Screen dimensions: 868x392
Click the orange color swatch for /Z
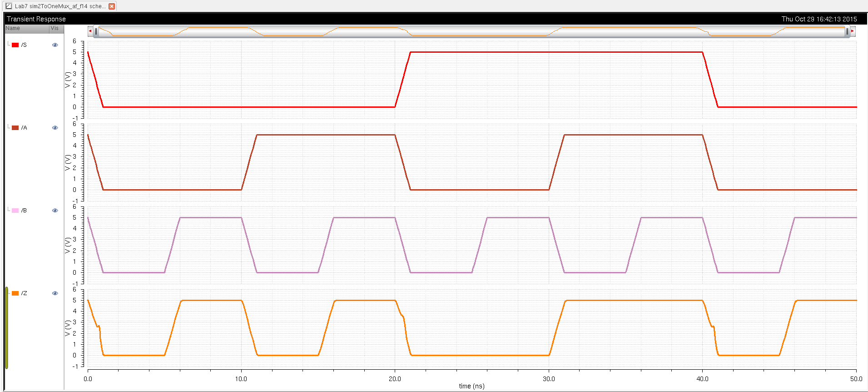pos(15,293)
